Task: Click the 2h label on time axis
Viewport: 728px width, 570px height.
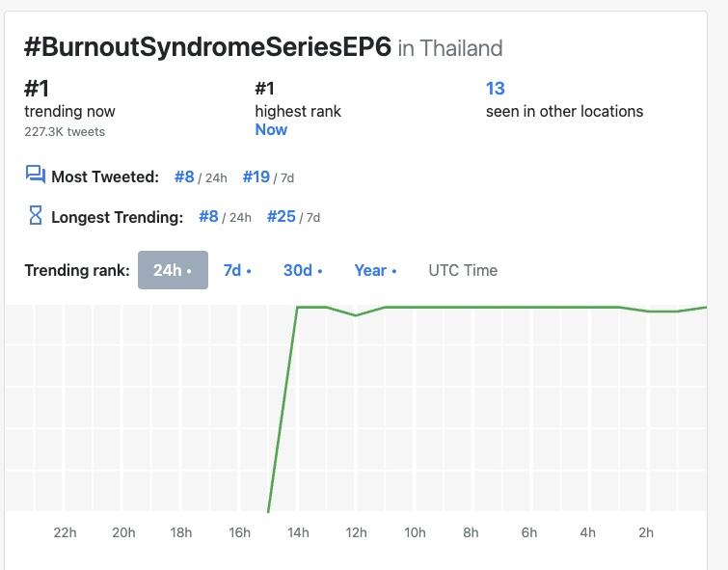Action: pyautogui.click(x=646, y=532)
